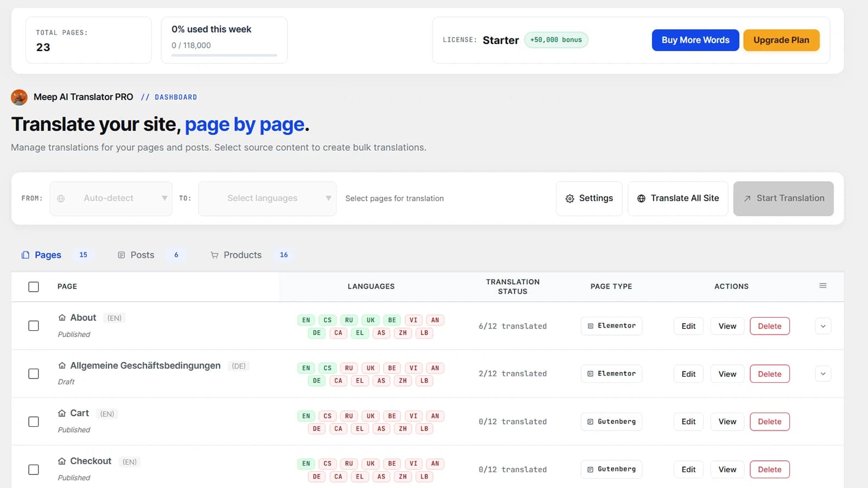The height and width of the screenshot is (488, 868).
Task: Click Edit for the About page
Action: click(688, 326)
